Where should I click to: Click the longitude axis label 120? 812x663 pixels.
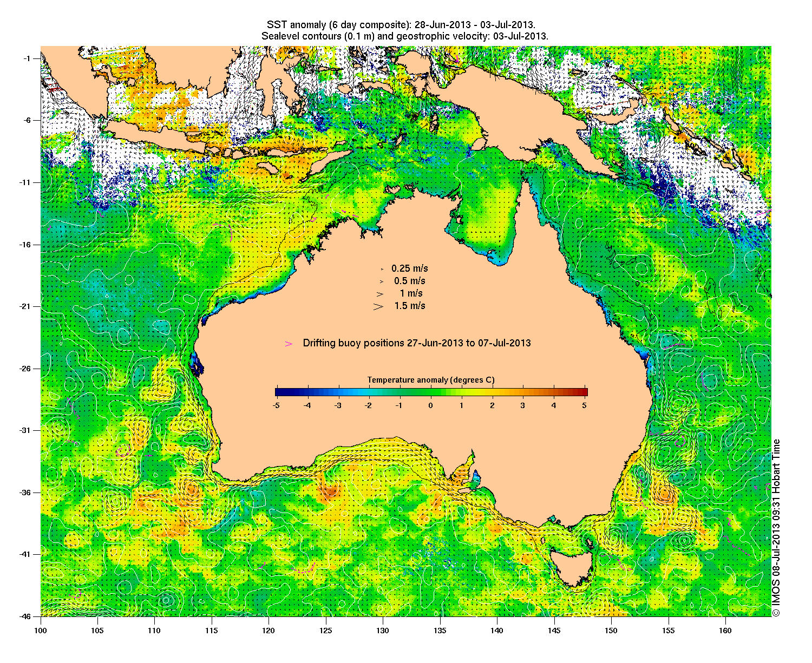(x=269, y=631)
